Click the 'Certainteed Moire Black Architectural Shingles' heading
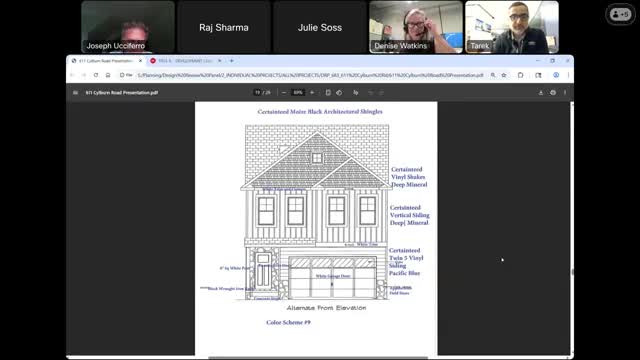This screenshot has height=360, width=640. click(320, 111)
